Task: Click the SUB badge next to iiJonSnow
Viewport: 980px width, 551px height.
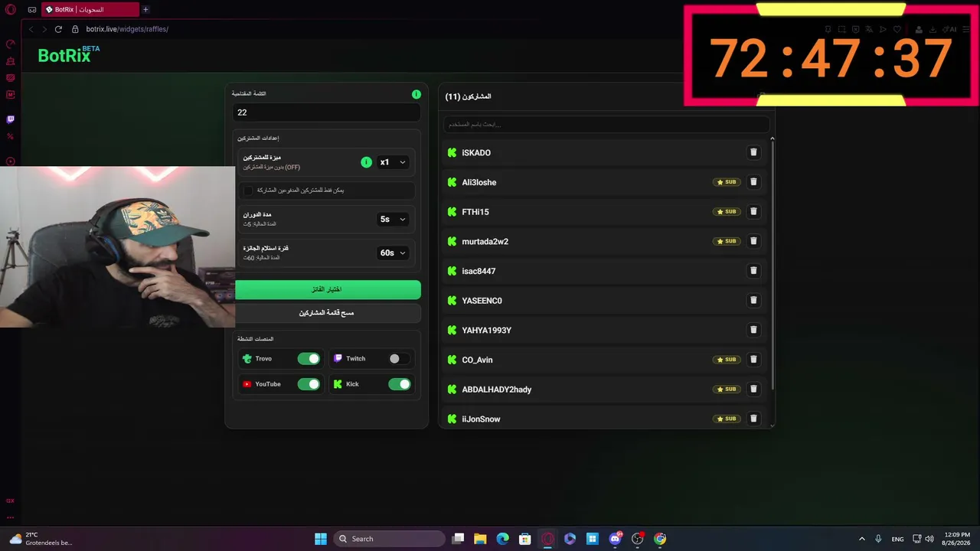Action: click(726, 419)
